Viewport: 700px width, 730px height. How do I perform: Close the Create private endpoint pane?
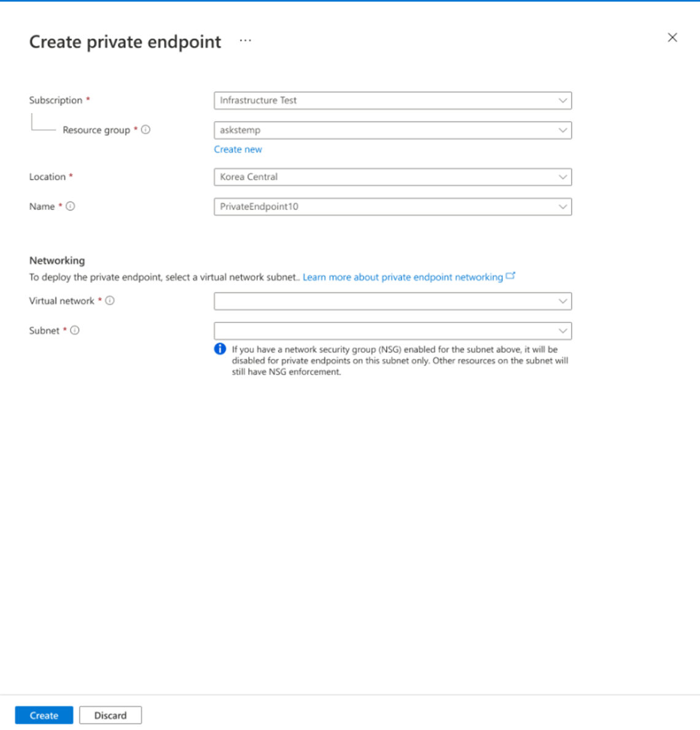[672, 37]
